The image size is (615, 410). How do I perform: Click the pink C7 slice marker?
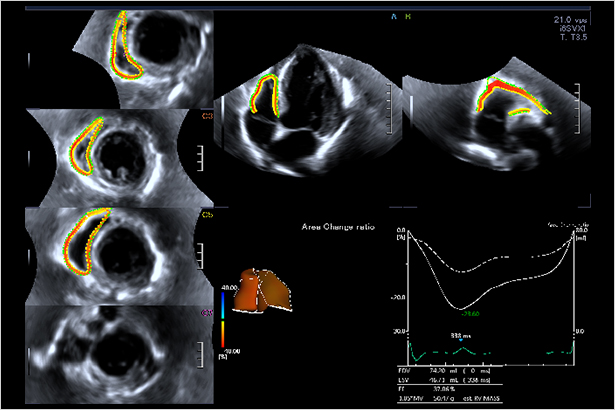click(x=207, y=313)
